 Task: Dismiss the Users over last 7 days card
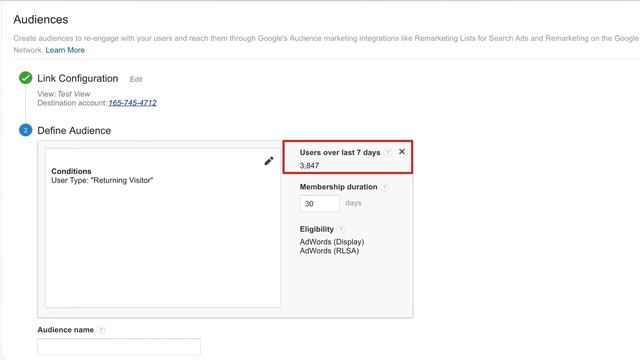(402, 152)
